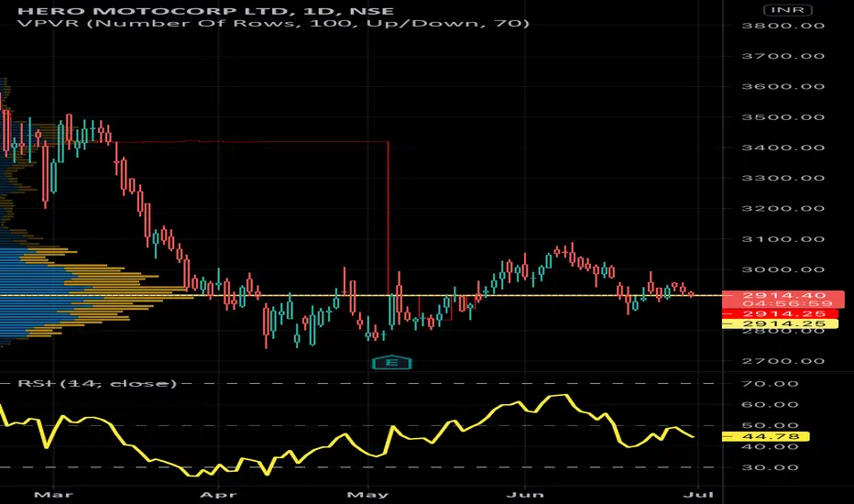
Task: Click the 3100.00 price axis label
Action: 783,239
